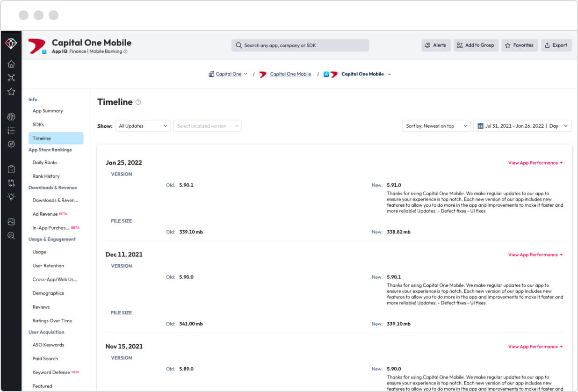Open Downloads & Revenue menu item

[55, 200]
